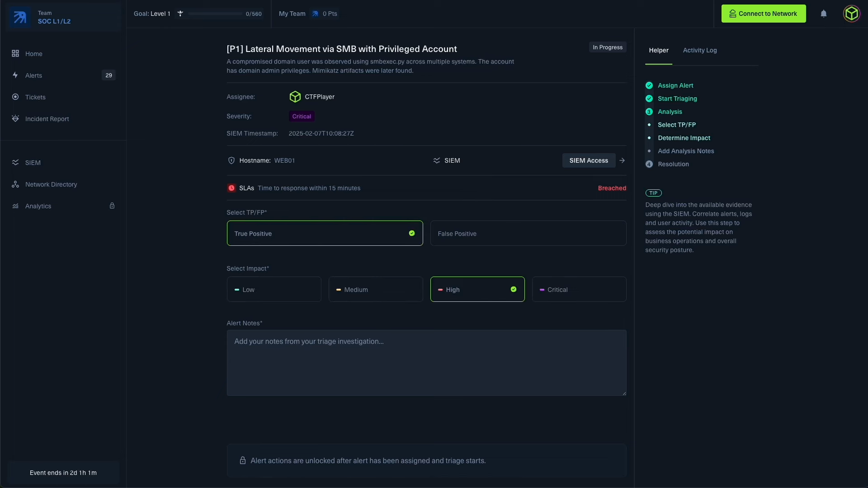Switch to the Activity Log tab

pos(699,50)
